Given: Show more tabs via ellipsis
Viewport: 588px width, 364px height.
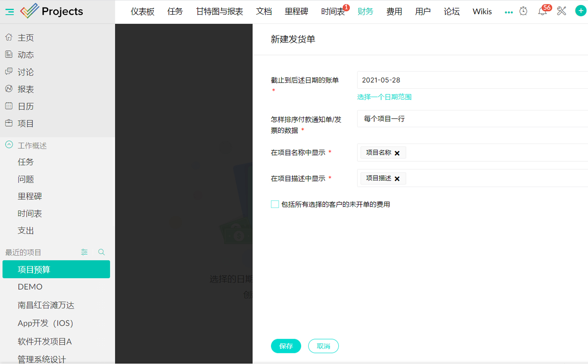Looking at the screenshot, I should [x=508, y=12].
